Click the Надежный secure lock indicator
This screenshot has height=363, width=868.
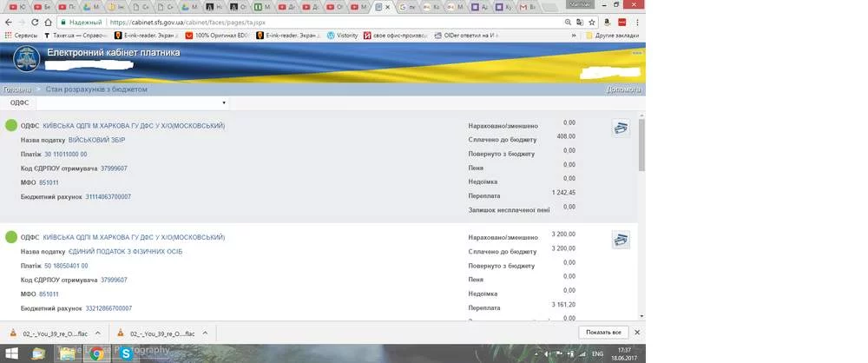click(82, 23)
